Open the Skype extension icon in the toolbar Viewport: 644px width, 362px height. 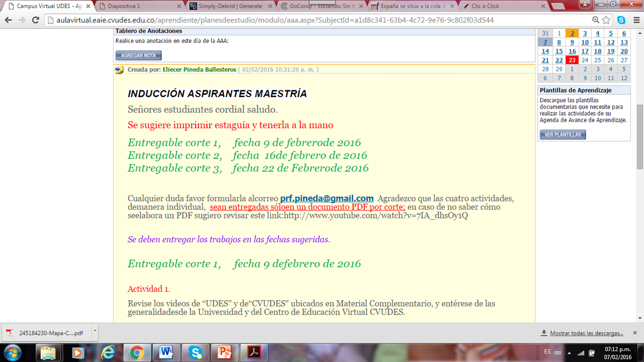[x=621, y=20]
